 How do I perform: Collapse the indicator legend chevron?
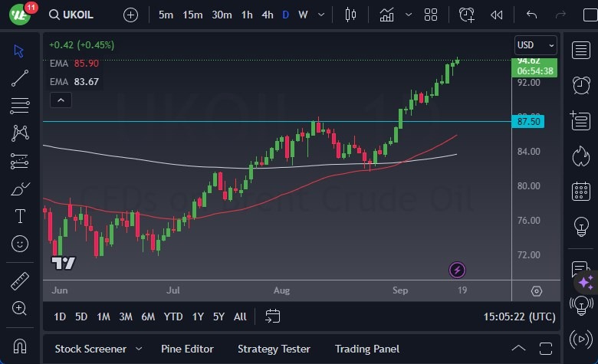click(x=61, y=100)
